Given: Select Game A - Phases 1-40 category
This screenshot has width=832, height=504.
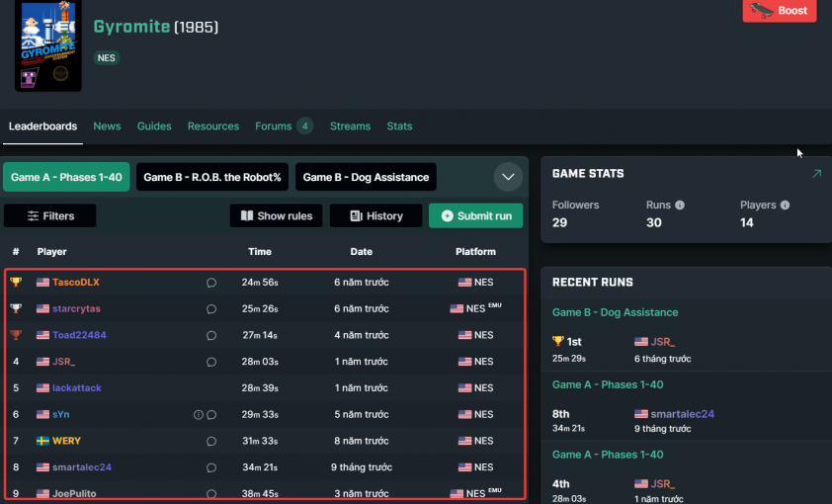Looking at the screenshot, I should point(66,177).
